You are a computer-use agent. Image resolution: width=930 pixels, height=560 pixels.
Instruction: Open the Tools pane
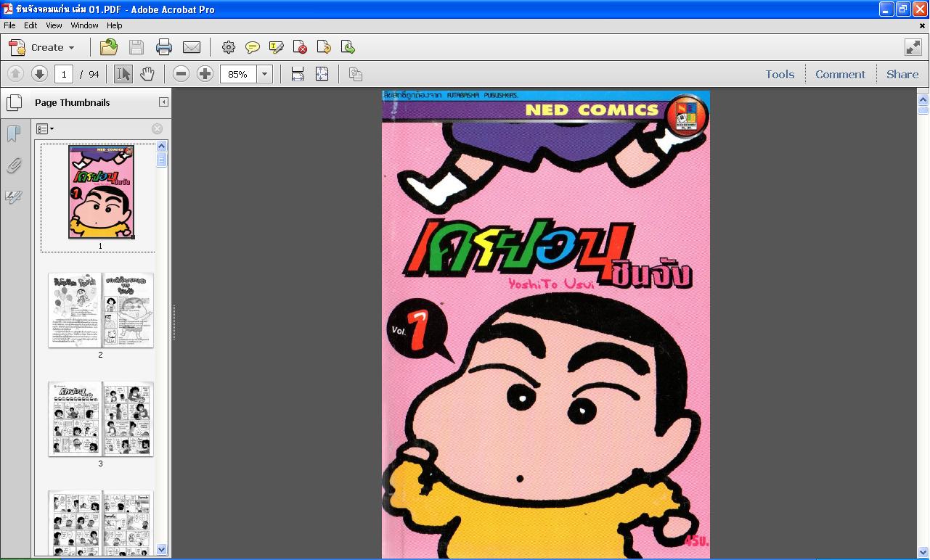[x=780, y=74]
